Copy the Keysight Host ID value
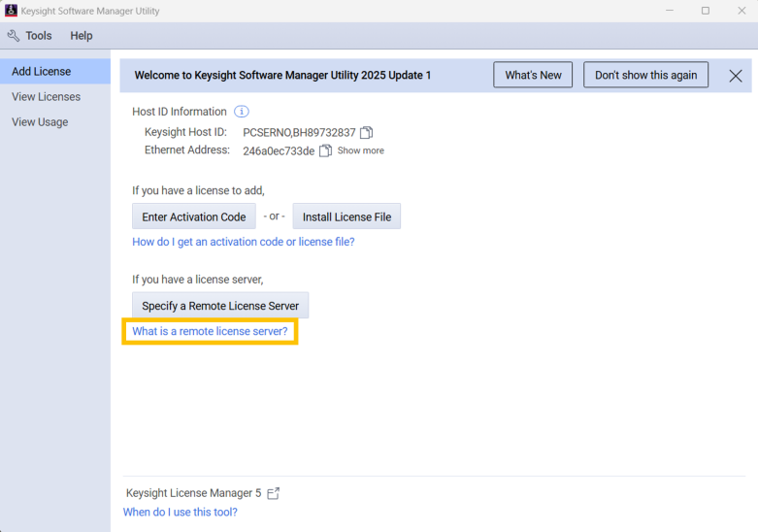 (x=367, y=133)
